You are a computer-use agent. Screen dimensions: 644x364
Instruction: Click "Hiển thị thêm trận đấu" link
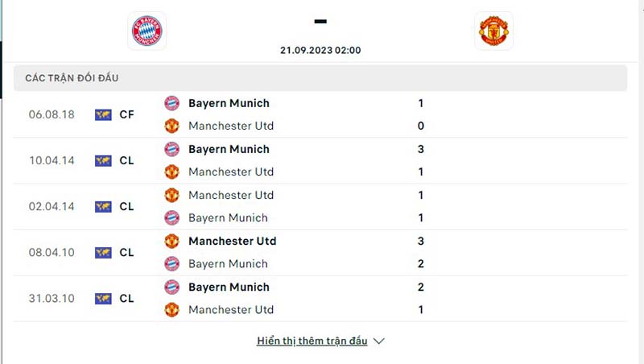pyautogui.click(x=312, y=341)
